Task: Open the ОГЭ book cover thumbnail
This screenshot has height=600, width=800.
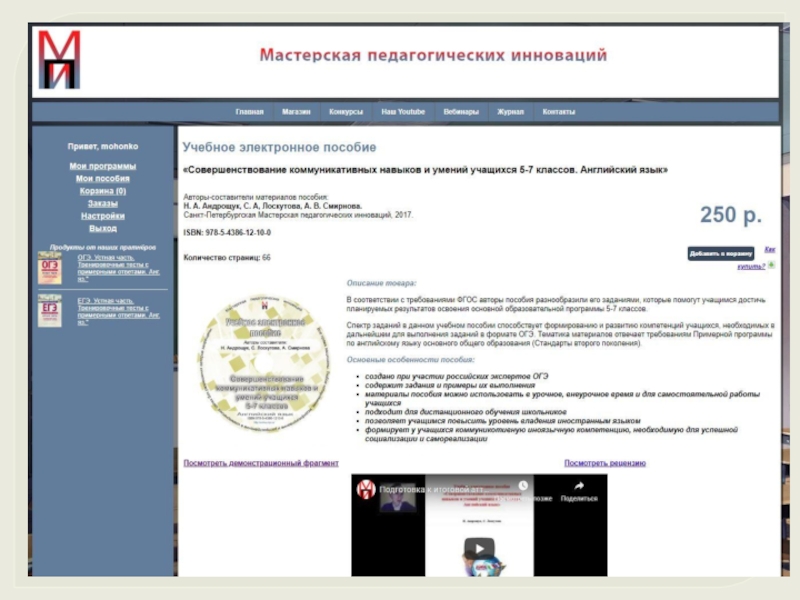Action: point(49,268)
